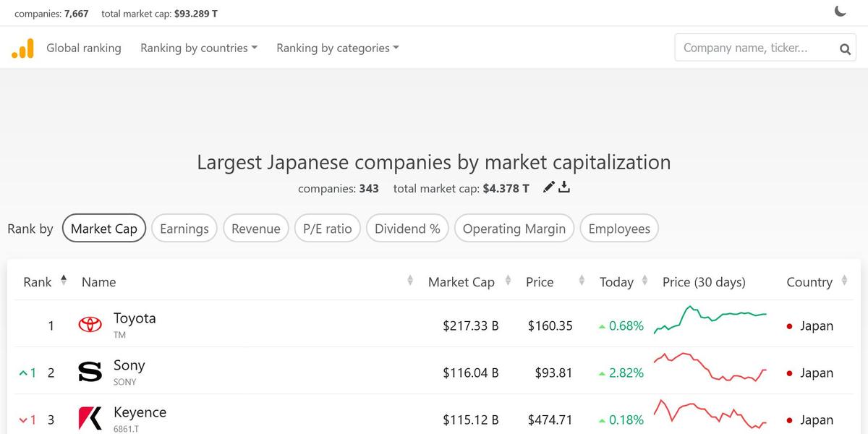This screenshot has width=868, height=434.
Task: Click the Keyence company logo
Action: 89,419
